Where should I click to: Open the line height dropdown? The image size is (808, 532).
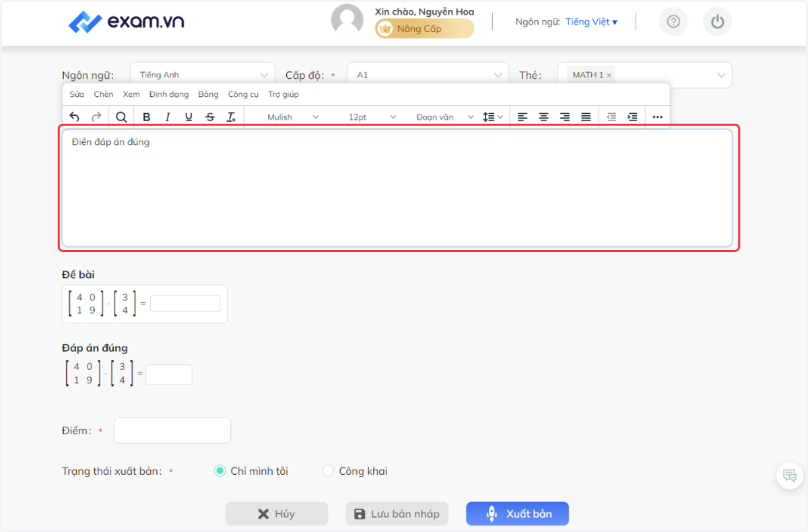493,117
